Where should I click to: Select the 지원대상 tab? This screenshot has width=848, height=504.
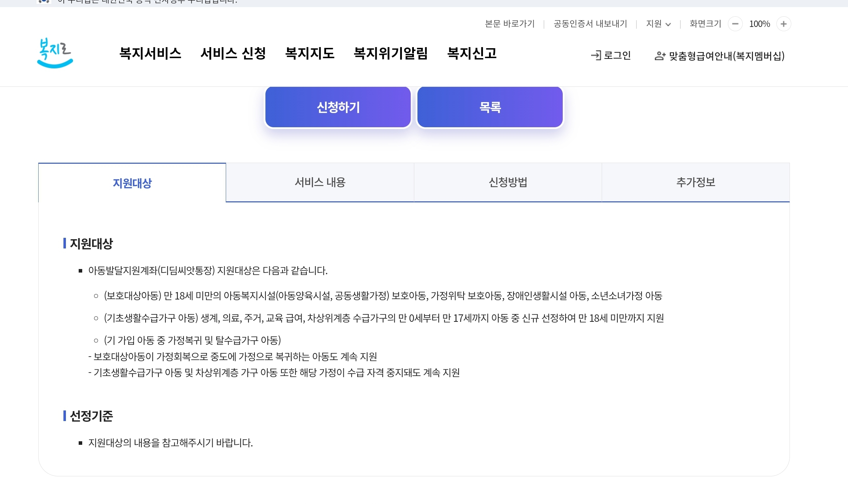coord(132,183)
